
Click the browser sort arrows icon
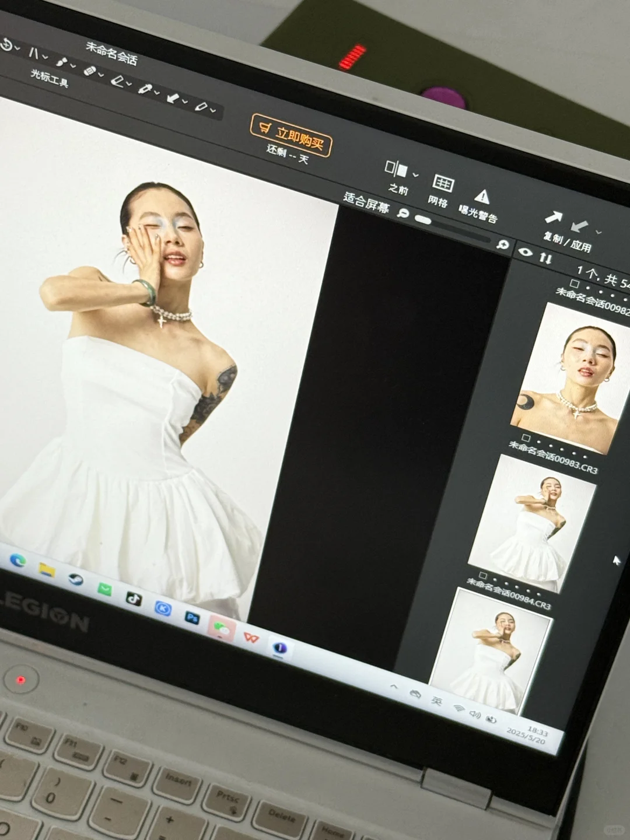tap(545, 257)
